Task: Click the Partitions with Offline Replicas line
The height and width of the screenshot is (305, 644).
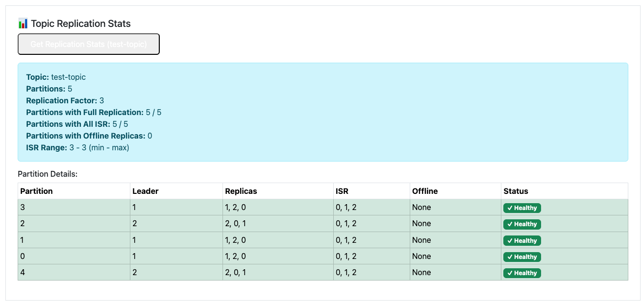Action: (89, 136)
